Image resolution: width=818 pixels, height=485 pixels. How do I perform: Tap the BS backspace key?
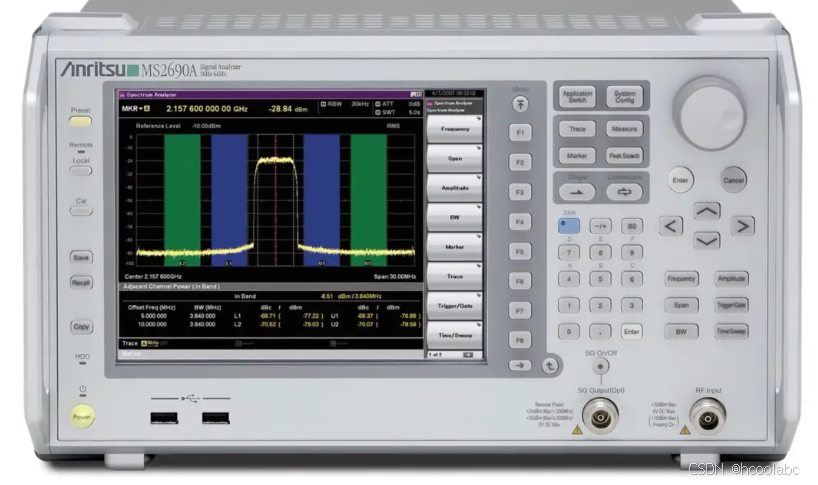(632, 226)
